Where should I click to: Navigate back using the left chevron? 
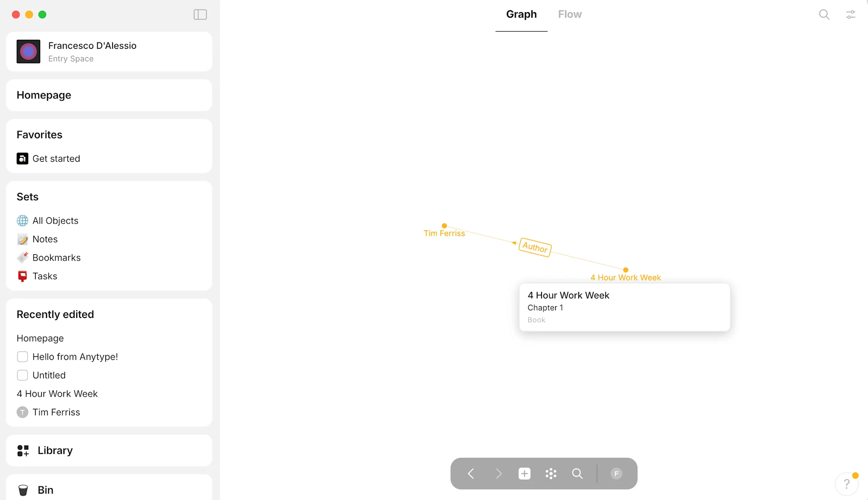pos(470,473)
